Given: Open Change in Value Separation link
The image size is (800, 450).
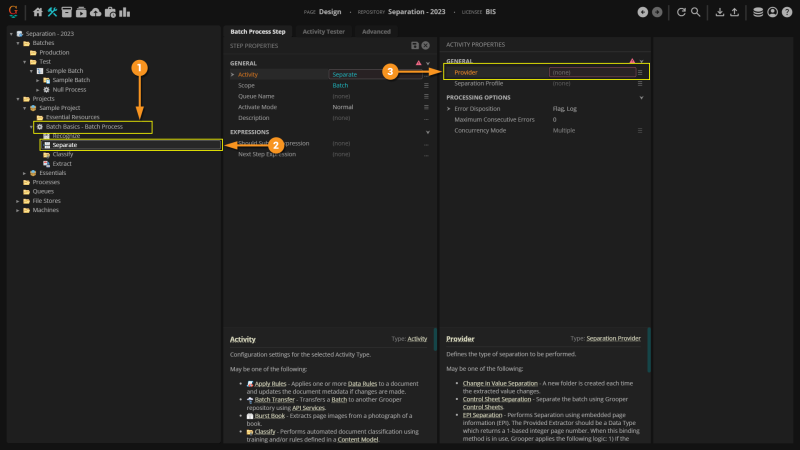Looking at the screenshot, I should click(500, 383).
